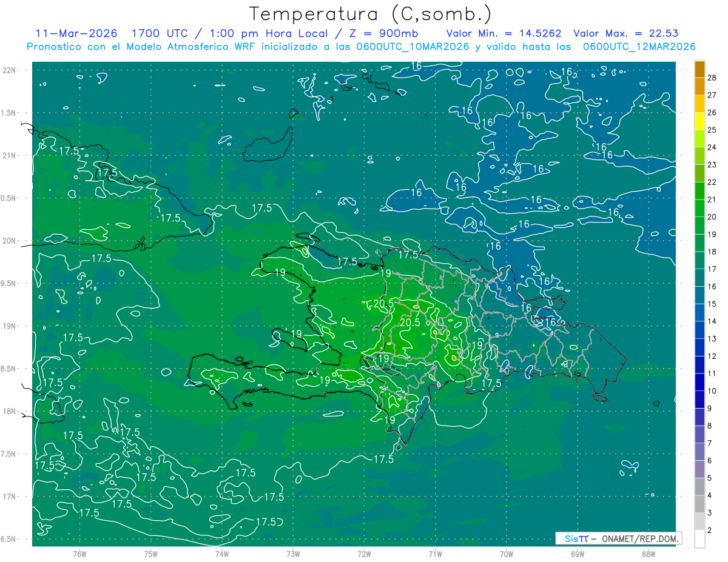The image size is (728, 562).
Task: Click the '19N' latitude axis label
Action: point(8,326)
